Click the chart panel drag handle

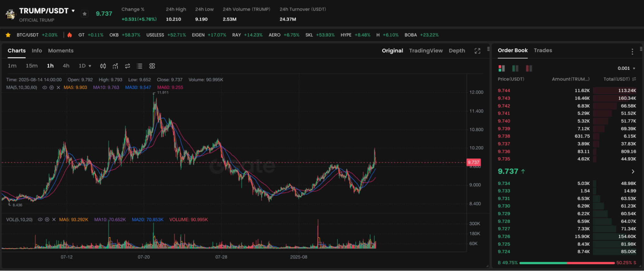(488, 49)
